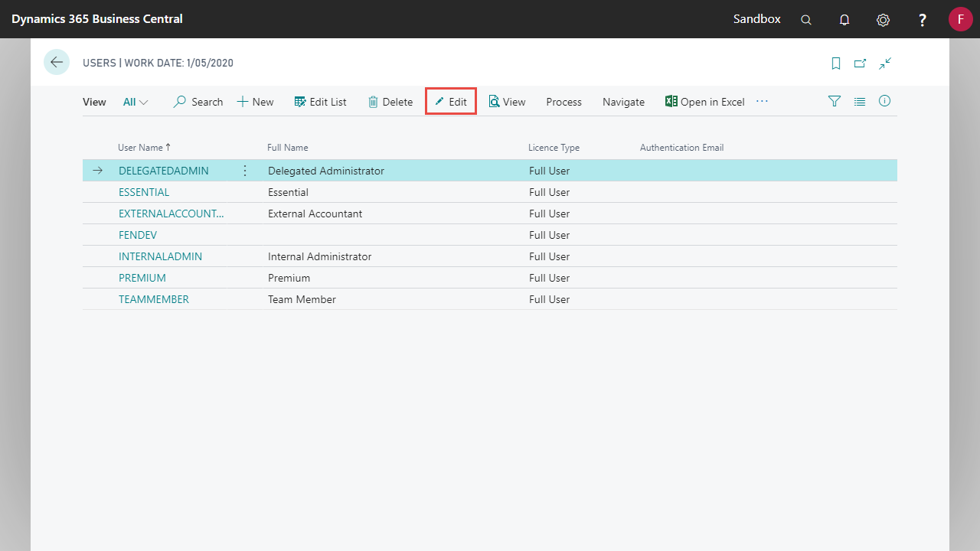Open the EXTERNALACCOUNT... user link

[171, 214]
